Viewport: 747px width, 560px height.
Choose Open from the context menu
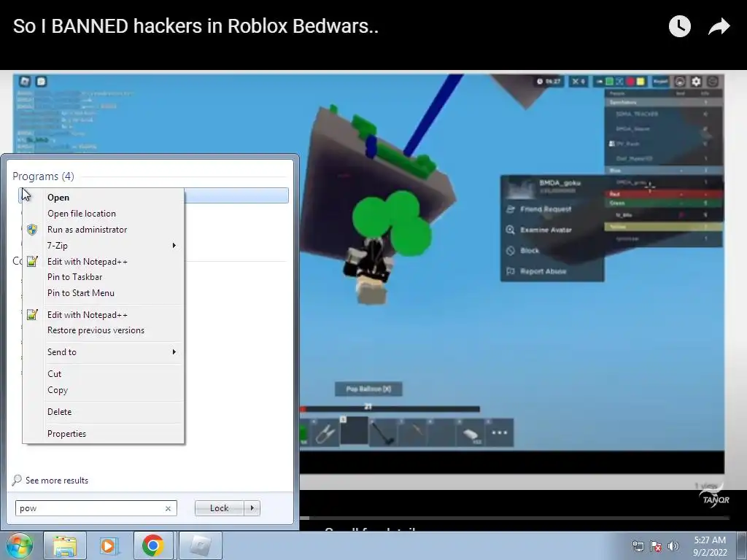[103, 198]
